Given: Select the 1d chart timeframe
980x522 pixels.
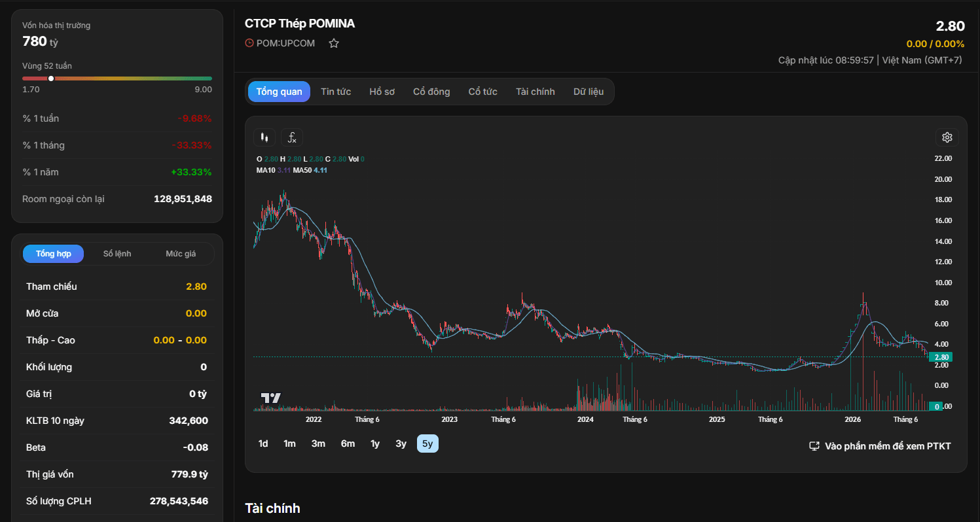Looking at the screenshot, I should coord(263,444).
